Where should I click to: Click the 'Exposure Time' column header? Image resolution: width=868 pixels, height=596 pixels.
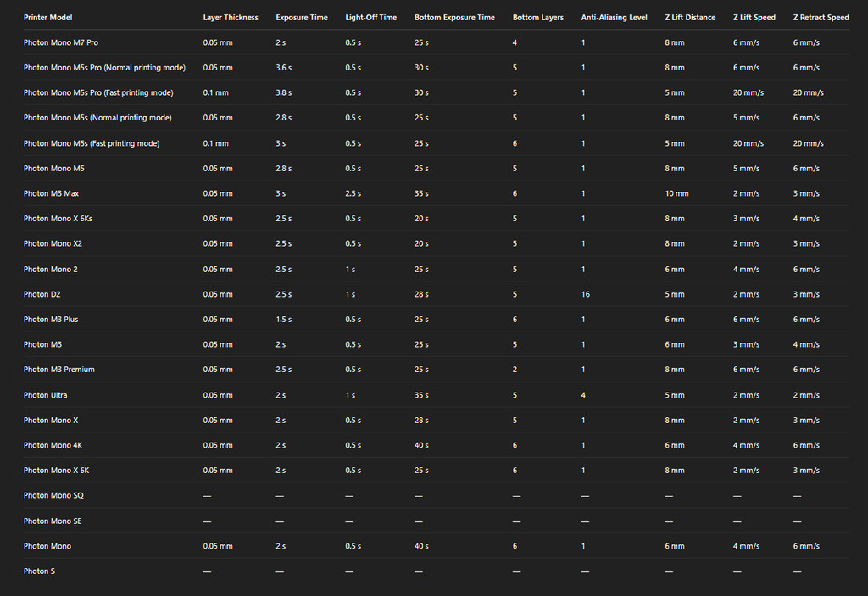pyautogui.click(x=302, y=17)
